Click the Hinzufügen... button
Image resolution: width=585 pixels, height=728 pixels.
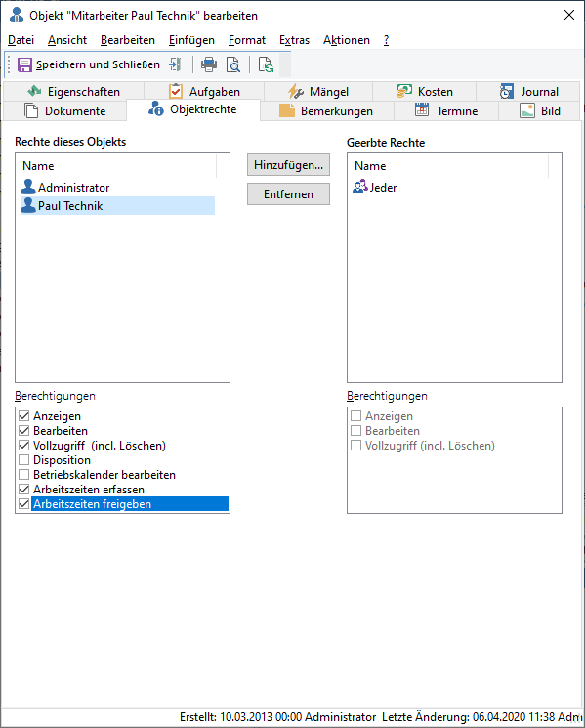(x=288, y=165)
